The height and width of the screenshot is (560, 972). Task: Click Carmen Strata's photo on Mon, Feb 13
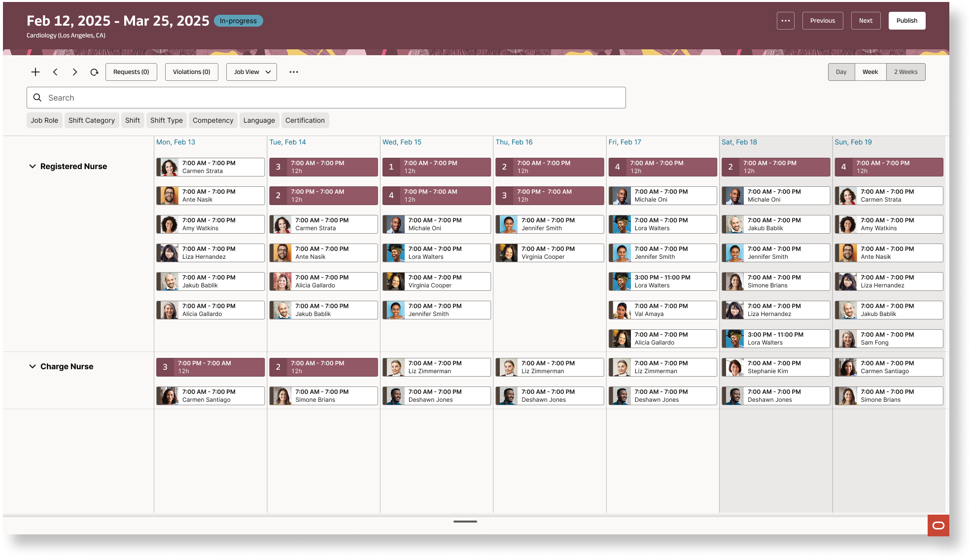169,167
